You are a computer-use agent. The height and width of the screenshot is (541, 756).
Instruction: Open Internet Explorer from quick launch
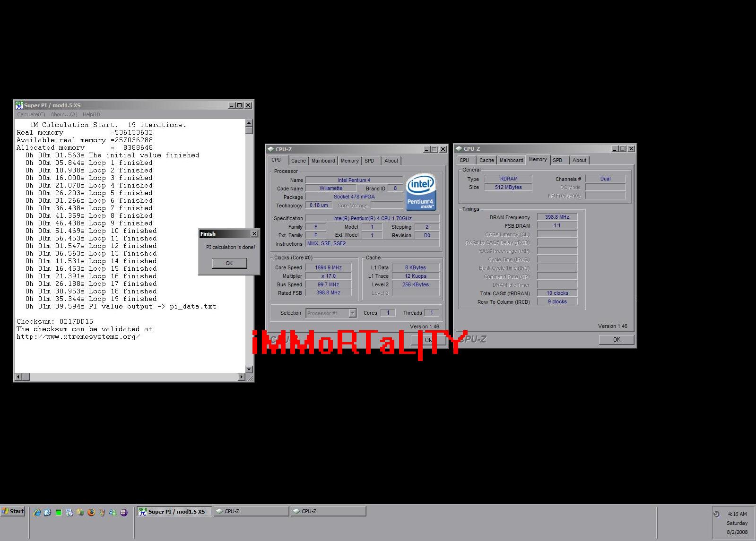coord(37,512)
